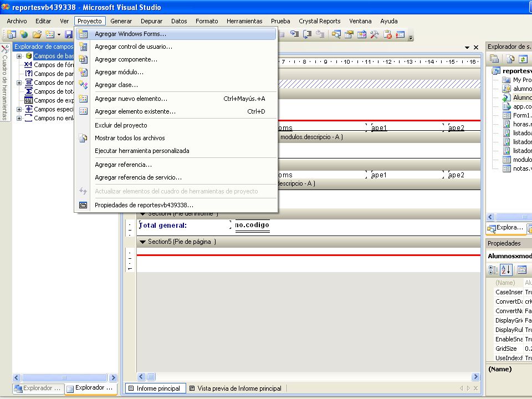The width and height of the screenshot is (532, 399).
Task: Click the New Web Site globe icon
Action: [x=24, y=34]
